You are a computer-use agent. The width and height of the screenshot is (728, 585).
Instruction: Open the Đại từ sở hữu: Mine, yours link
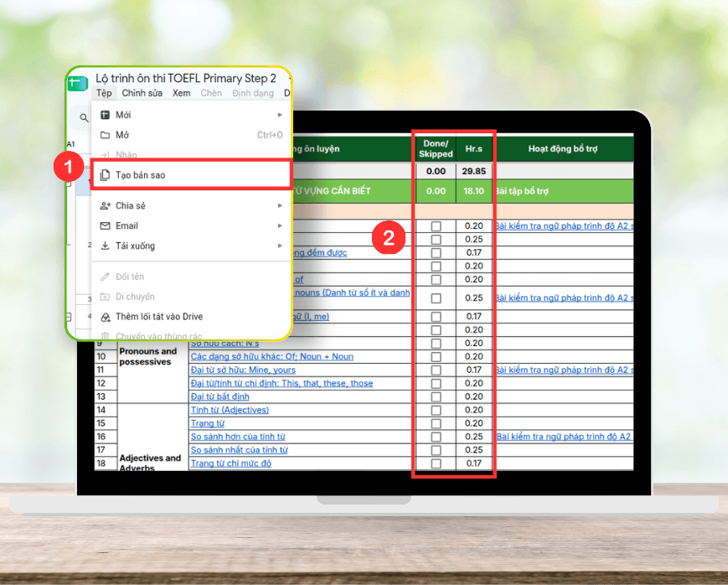pyautogui.click(x=243, y=370)
